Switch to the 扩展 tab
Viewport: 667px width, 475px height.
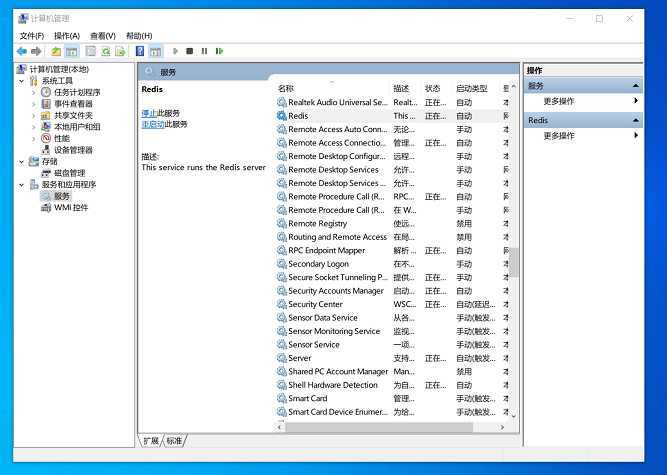151,441
